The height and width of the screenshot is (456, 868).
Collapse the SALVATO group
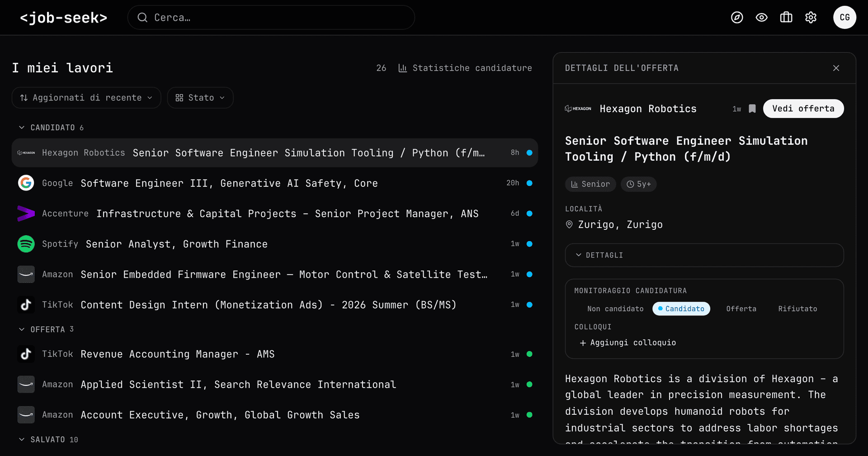point(48,439)
